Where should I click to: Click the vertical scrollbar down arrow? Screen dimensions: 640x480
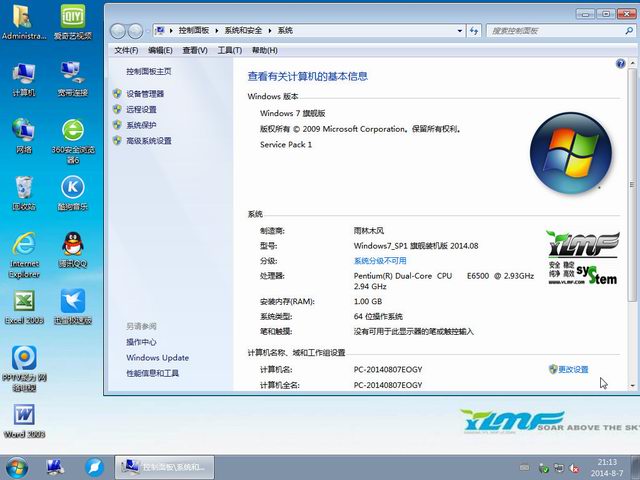click(632, 385)
